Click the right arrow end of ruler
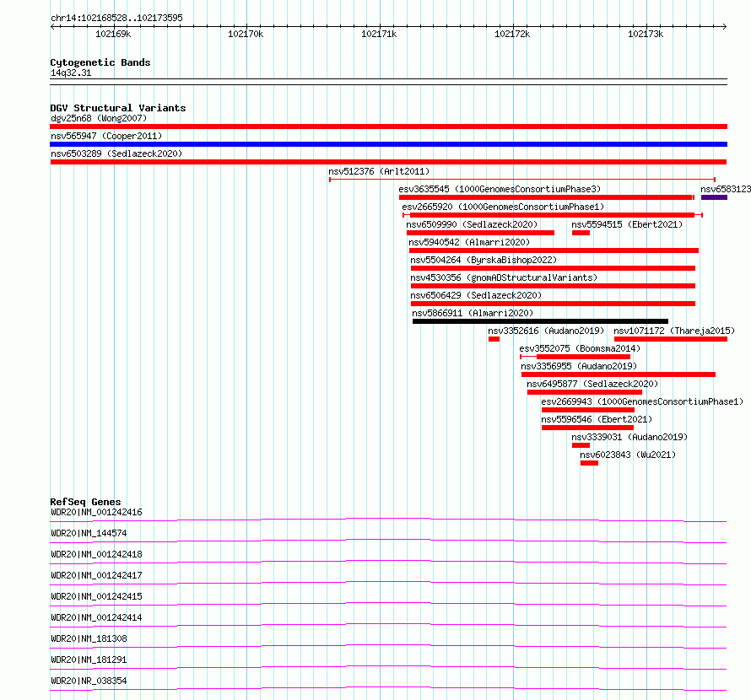The width and height of the screenshot is (751, 700). tap(724, 26)
